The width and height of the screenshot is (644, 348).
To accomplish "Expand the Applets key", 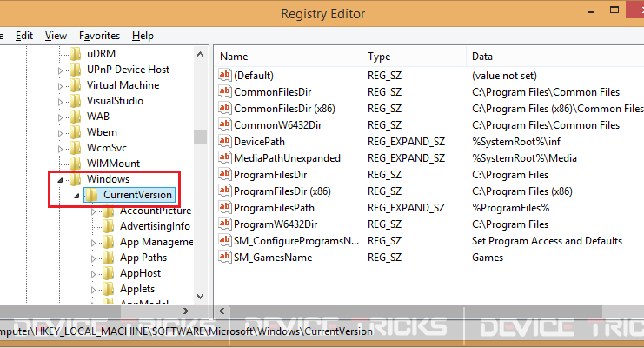I will [93, 290].
